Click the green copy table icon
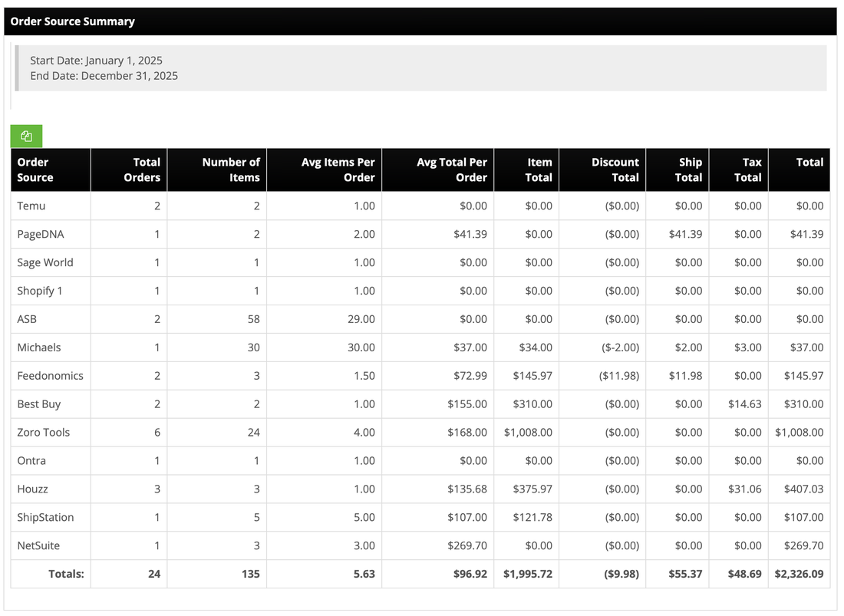Image resolution: width=844 pixels, height=616 pixels. click(x=26, y=136)
